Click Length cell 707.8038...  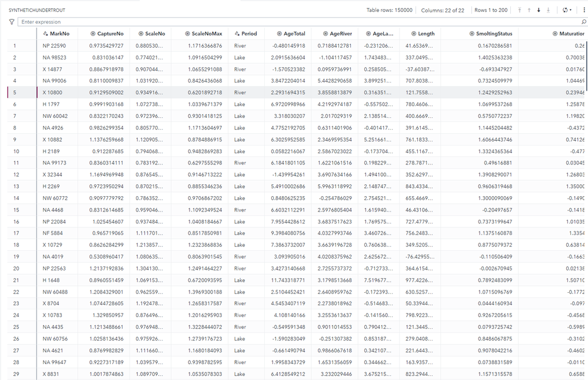[x=419, y=81]
